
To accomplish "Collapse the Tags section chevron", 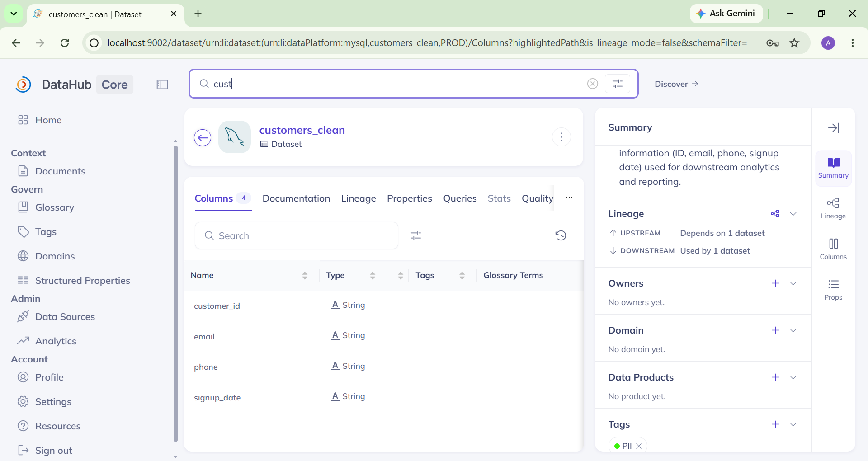I will pyautogui.click(x=793, y=424).
